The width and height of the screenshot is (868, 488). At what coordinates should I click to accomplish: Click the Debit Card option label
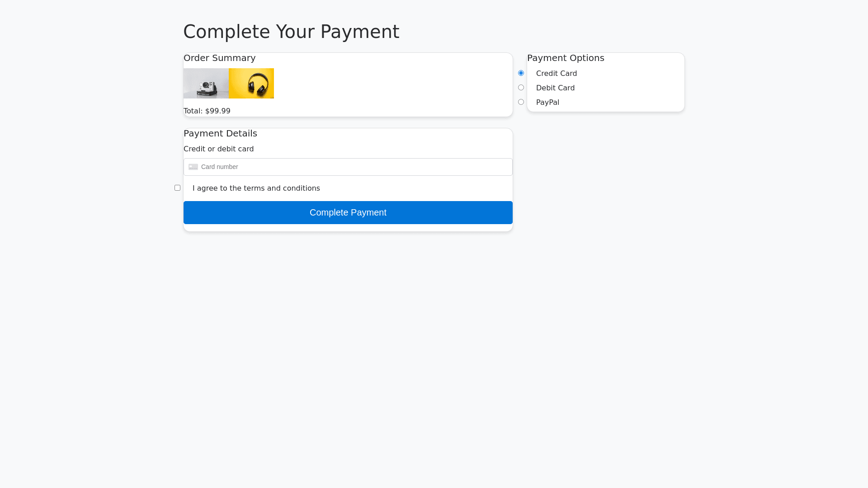pos(555,88)
